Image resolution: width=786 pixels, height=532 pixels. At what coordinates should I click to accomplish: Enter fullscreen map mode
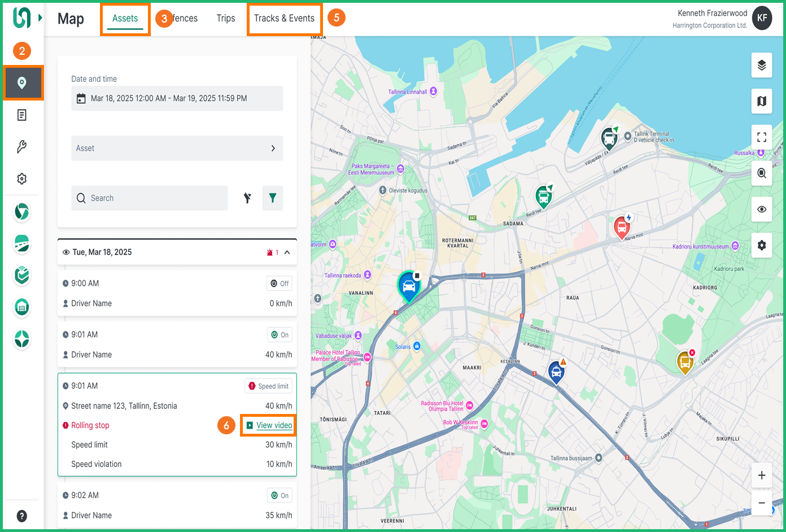(x=761, y=137)
